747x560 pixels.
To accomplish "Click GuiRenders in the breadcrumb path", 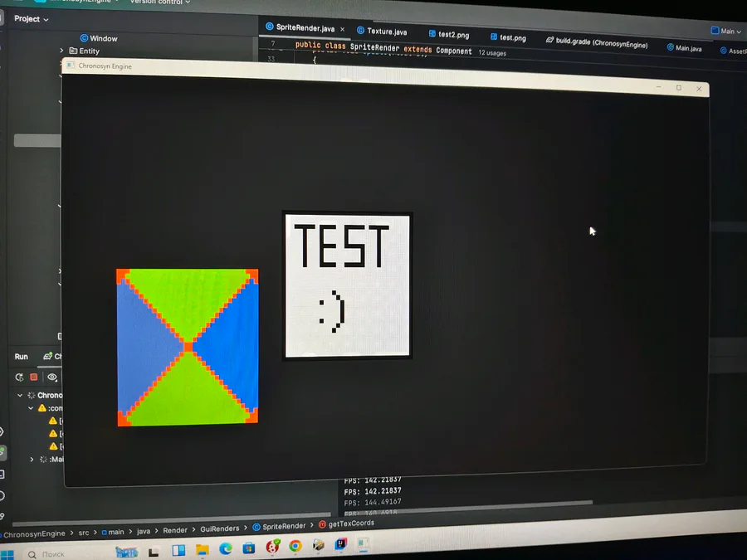I will (220, 528).
